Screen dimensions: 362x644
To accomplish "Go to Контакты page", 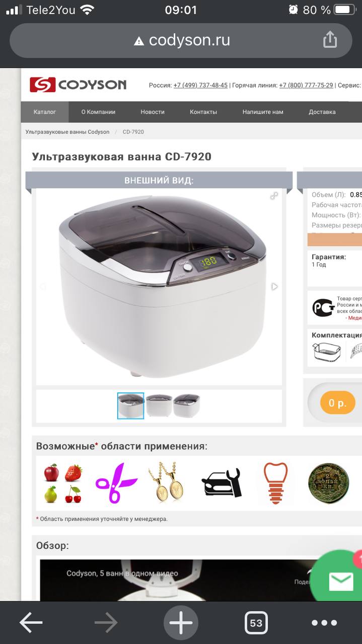I will [203, 112].
